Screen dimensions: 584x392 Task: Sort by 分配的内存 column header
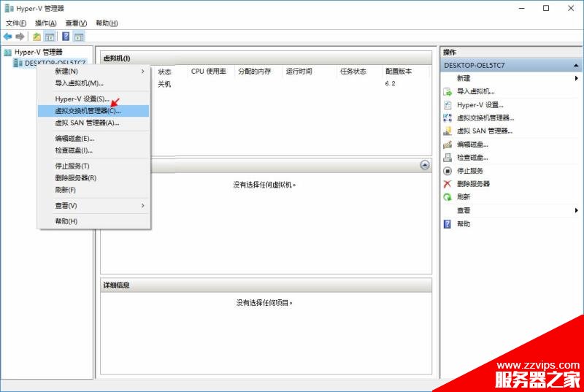[x=258, y=72]
